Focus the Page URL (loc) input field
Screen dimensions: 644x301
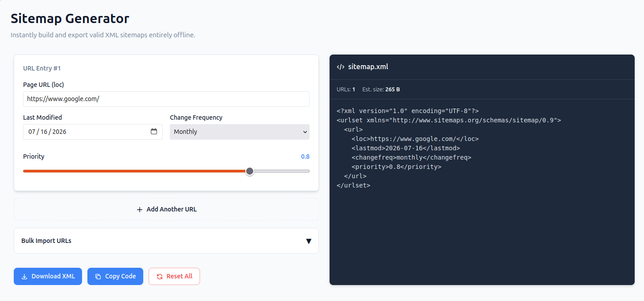coord(166,99)
